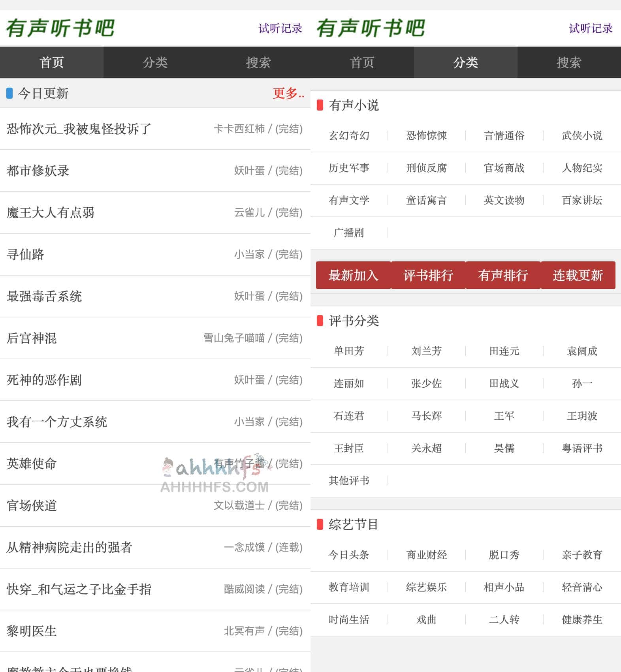This screenshot has width=621, height=672.
Task: Open the serialized book 从精神病院走出的强者
Action: point(70,547)
